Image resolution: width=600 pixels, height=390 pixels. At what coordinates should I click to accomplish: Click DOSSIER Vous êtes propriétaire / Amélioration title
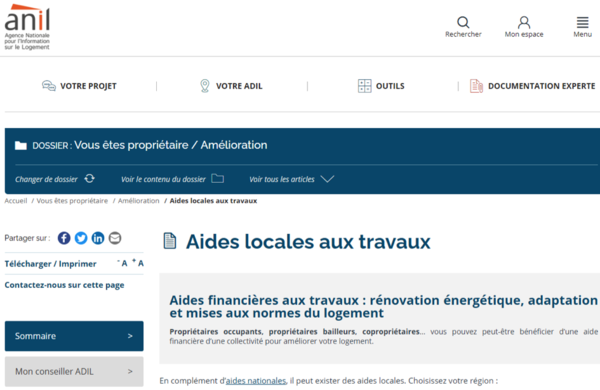coord(150,145)
